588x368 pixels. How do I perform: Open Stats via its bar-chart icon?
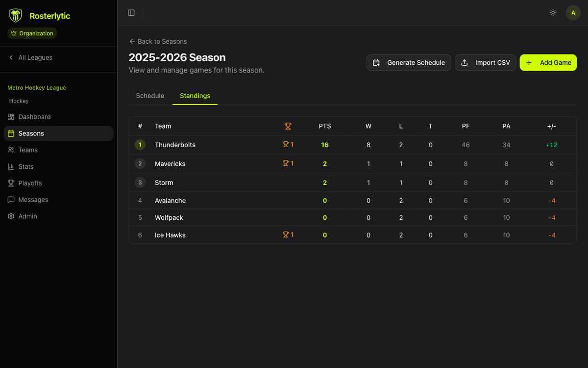pos(11,166)
